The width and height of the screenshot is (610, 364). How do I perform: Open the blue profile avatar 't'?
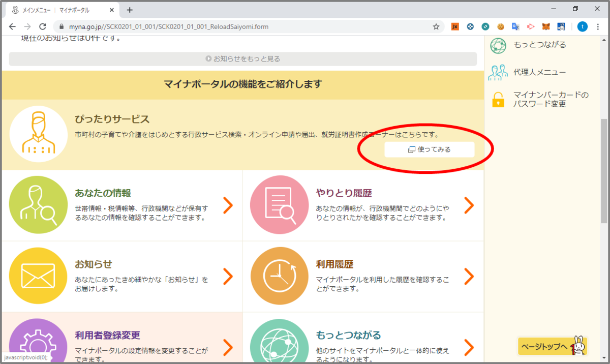pos(583,27)
